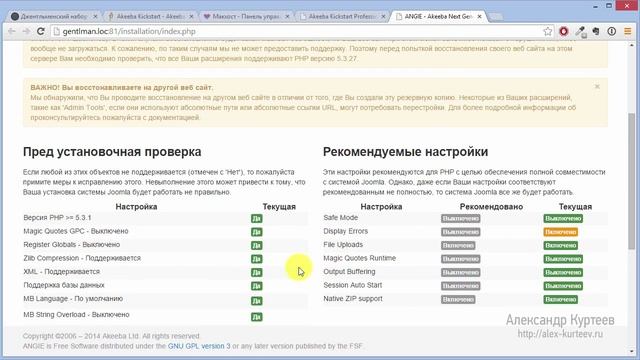Click the 'Да' badge for MB String Overload
The height and width of the screenshot is (360, 640).
pos(257,317)
